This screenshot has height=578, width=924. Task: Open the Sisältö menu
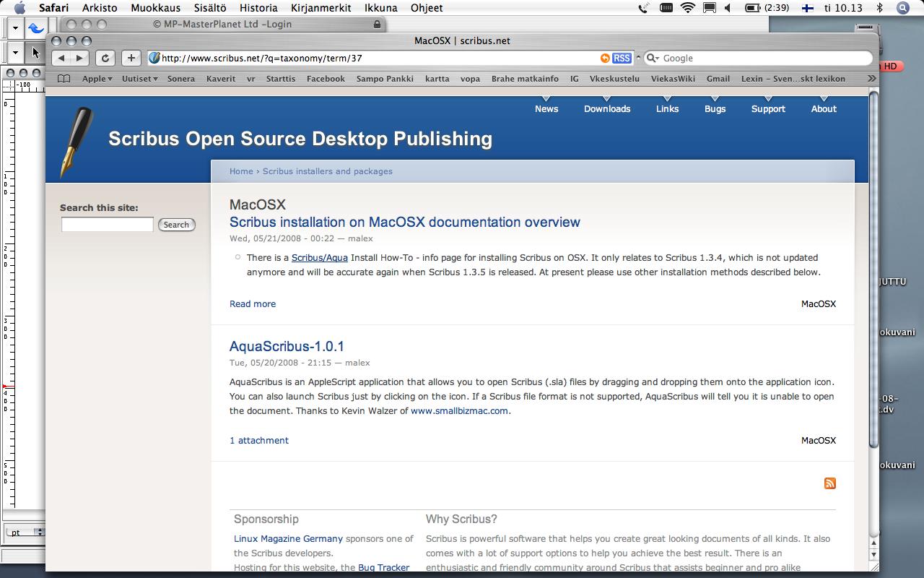tap(210, 8)
